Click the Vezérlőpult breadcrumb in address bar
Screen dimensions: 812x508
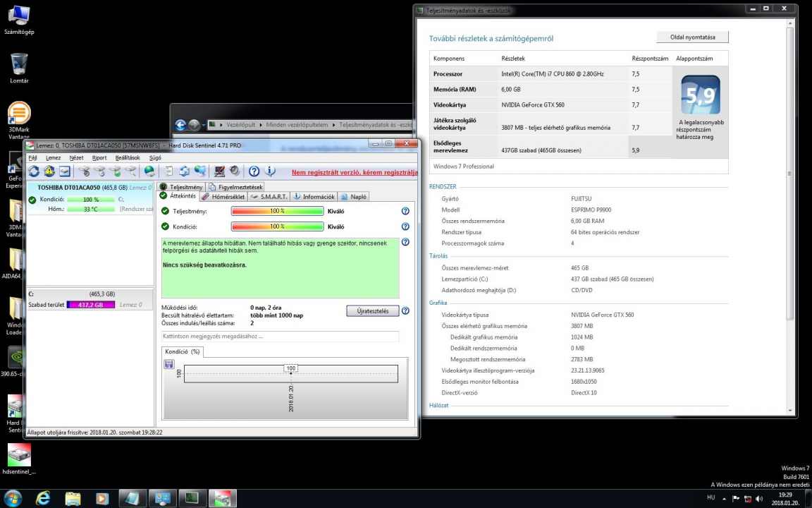point(241,125)
